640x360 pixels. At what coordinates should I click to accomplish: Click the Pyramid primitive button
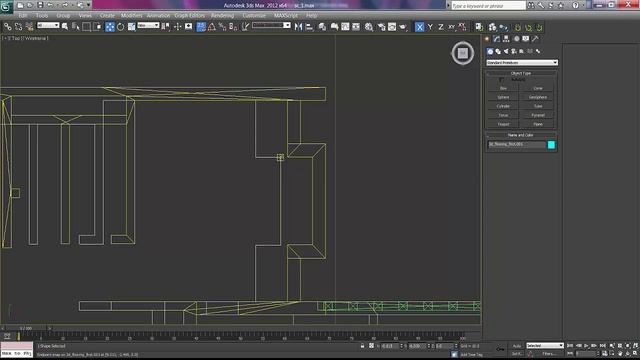(538, 115)
